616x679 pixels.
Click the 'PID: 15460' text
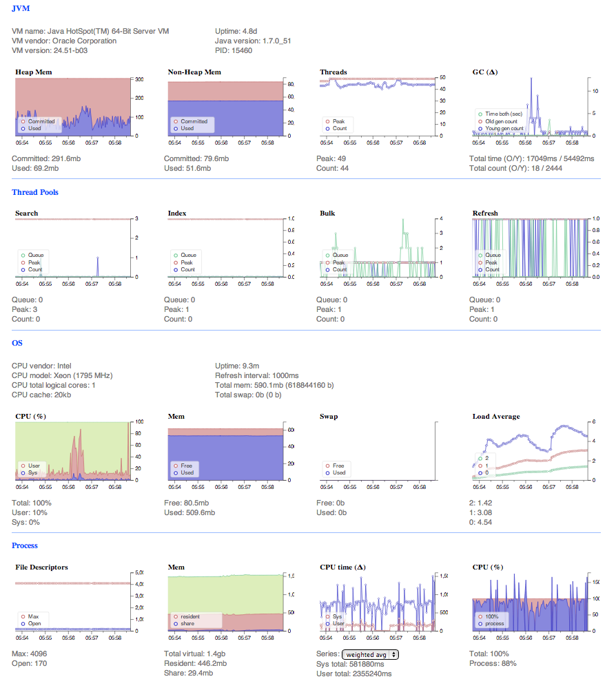click(234, 50)
